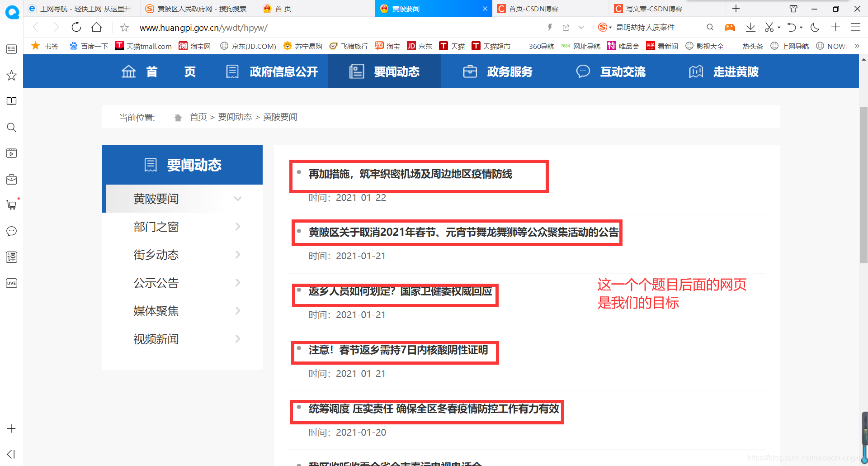Viewport: 868px width, 466px height.
Task: Open sidebar news feed icon
Action: pyautogui.click(x=12, y=49)
